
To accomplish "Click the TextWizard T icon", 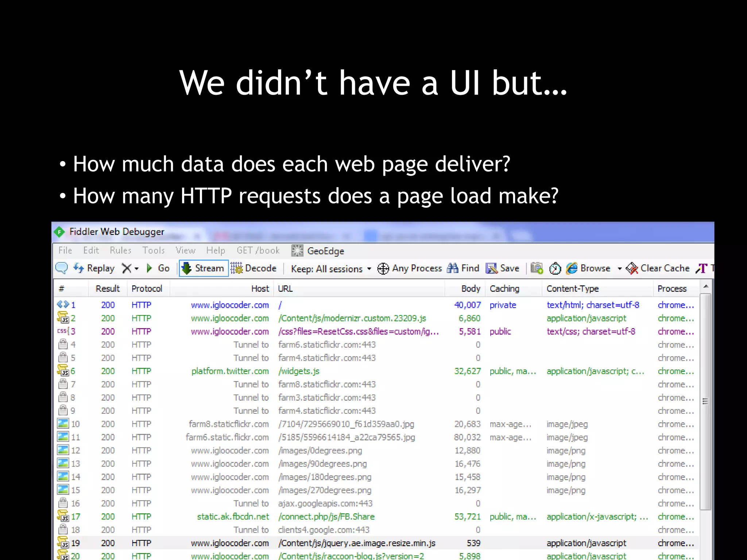I will pos(701,269).
